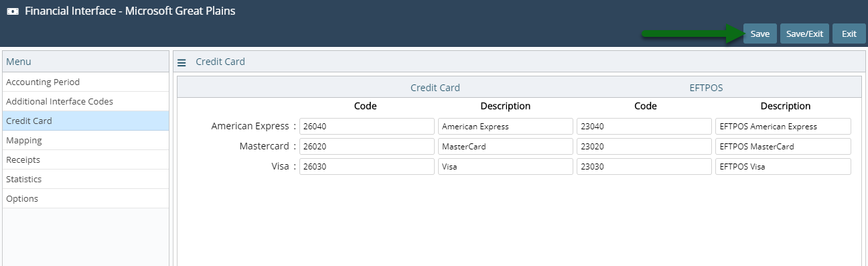Select the Credit Card menu item
The width and height of the screenshot is (868, 266).
(x=86, y=121)
